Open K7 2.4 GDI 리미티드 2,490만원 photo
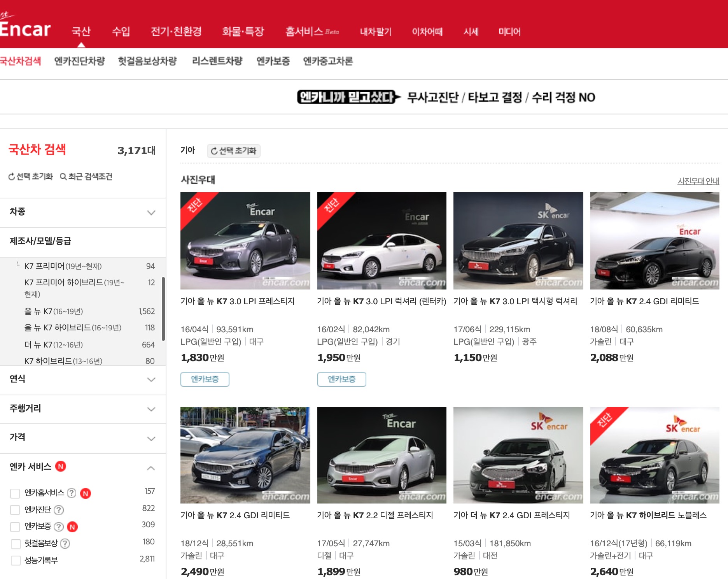This screenshot has height=579, width=728. pos(245,455)
